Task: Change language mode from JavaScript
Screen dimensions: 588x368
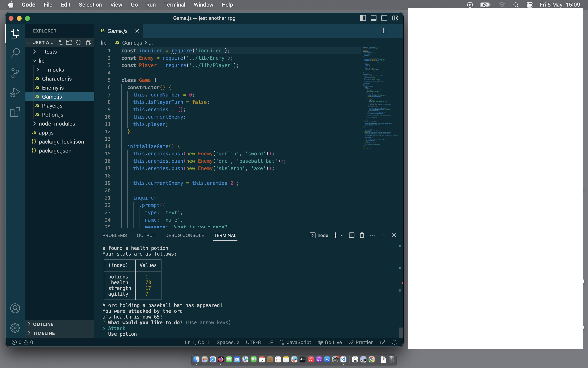Action: coord(299,342)
